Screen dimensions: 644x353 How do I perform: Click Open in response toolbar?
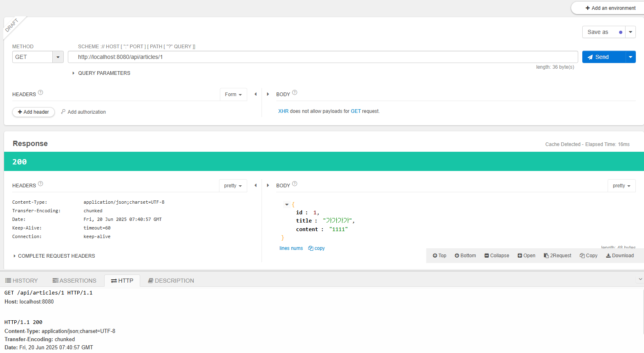526,256
